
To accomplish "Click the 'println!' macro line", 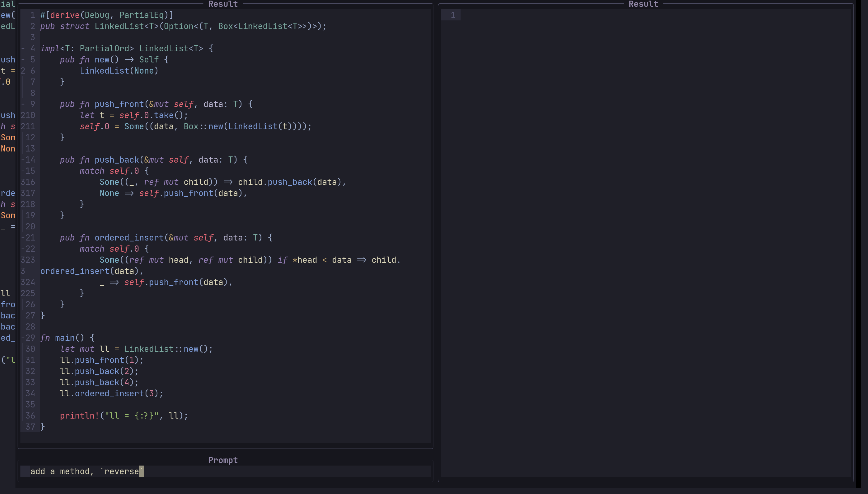I will tap(124, 416).
